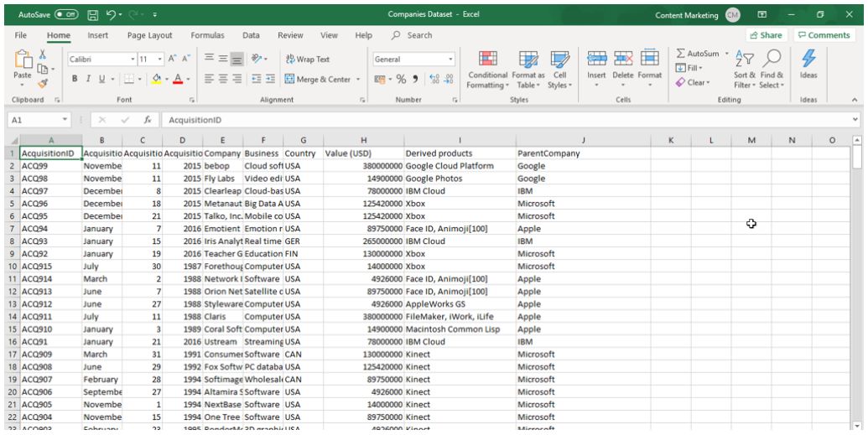Expand the formula bar chevron

855,120
